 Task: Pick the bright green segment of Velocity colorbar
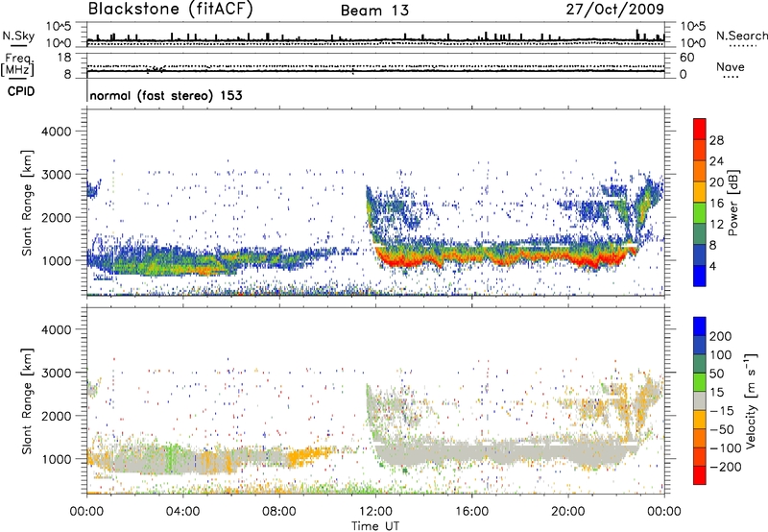pos(700,382)
